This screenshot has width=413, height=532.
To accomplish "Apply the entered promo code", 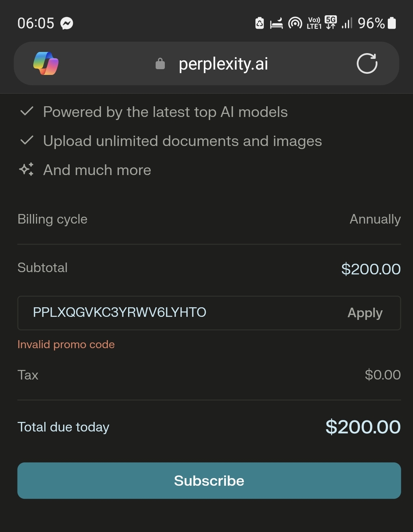I will point(365,313).
